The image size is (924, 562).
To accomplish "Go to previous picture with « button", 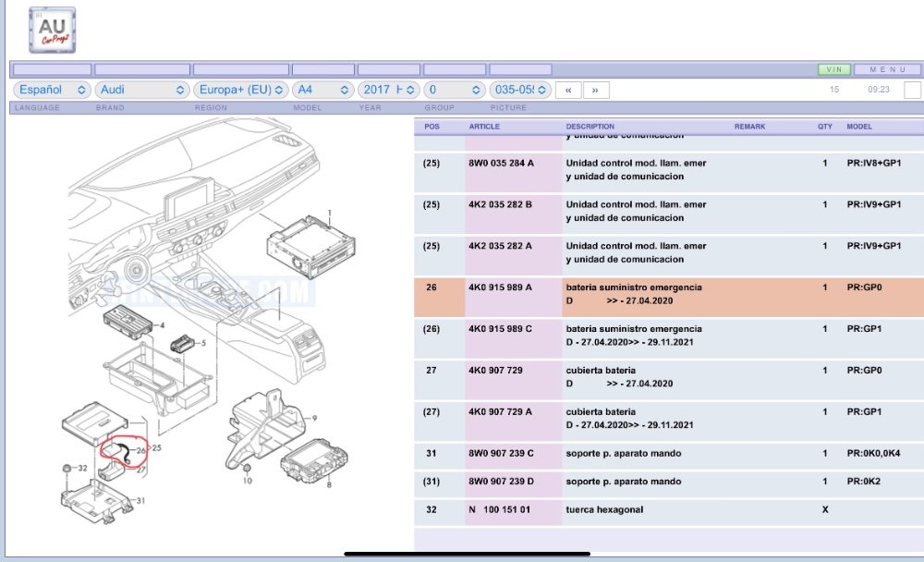I will (x=568, y=91).
